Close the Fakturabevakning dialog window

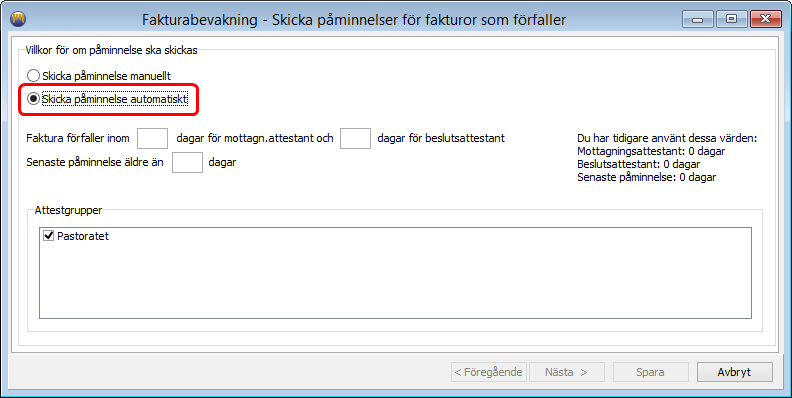(765, 20)
